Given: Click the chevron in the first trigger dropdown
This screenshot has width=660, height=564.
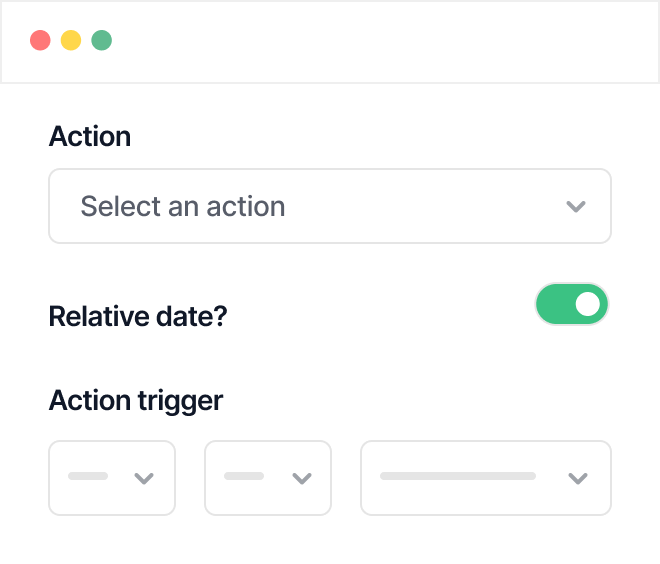Looking at the screenshot, I should click(x=144, y=478).
